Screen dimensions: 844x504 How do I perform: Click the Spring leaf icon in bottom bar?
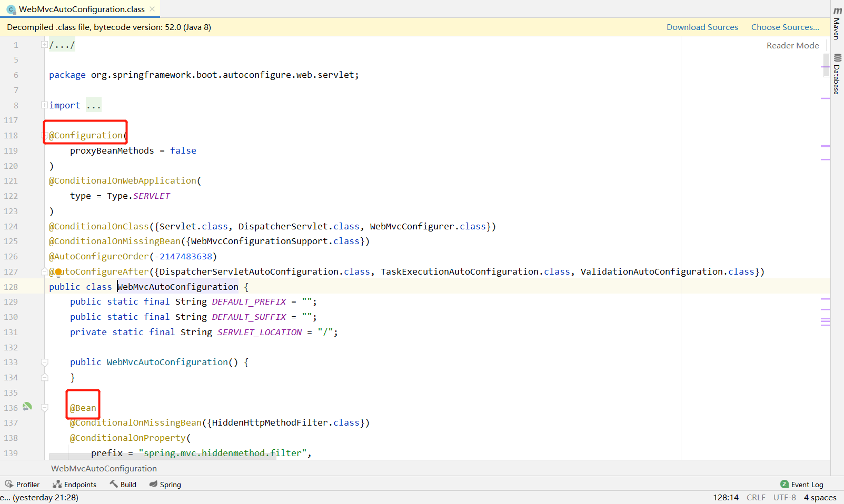point(153,484)
